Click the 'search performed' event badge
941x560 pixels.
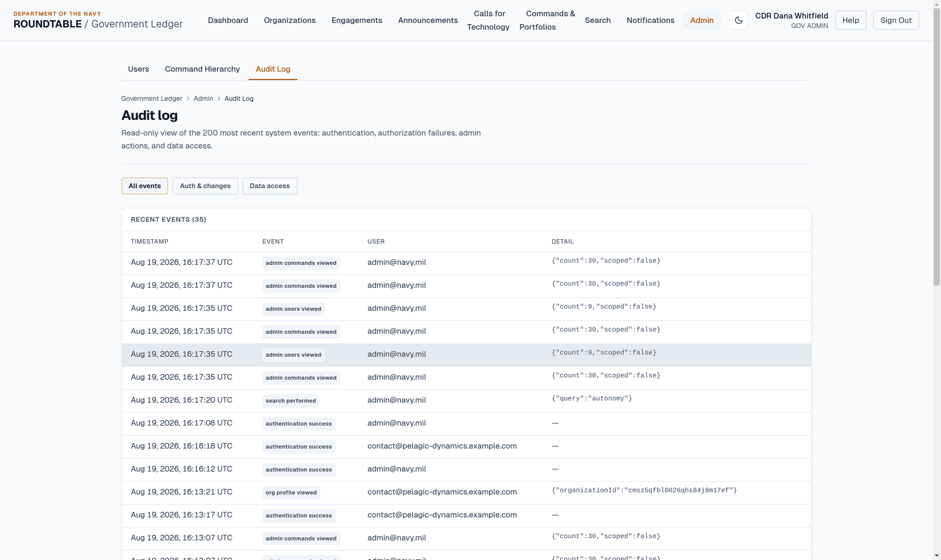pos(291,400)
